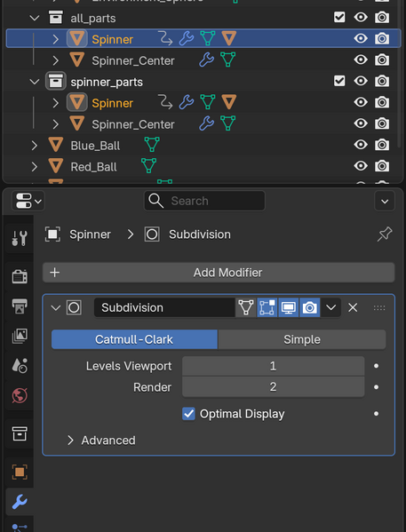The height and width of the screenshot is (532, 406).
Task: Toggle modifier On Cage vertex display
Action: 246,307
